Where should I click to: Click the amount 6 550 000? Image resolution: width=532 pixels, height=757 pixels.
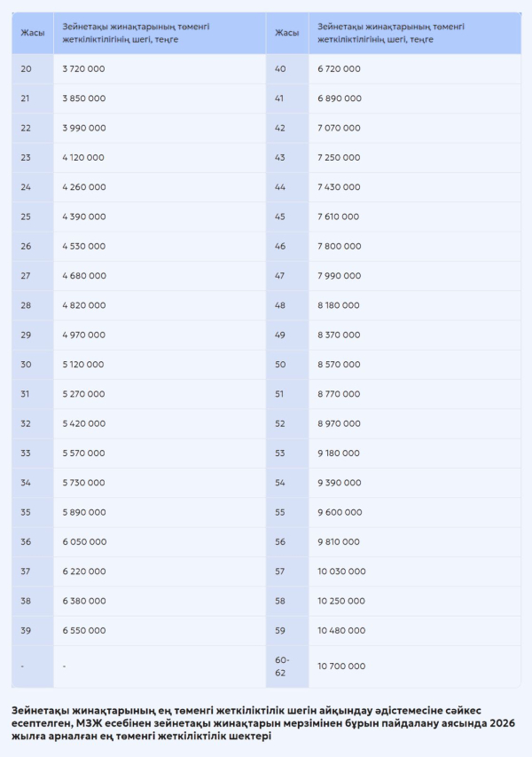[x=84, y=630]
